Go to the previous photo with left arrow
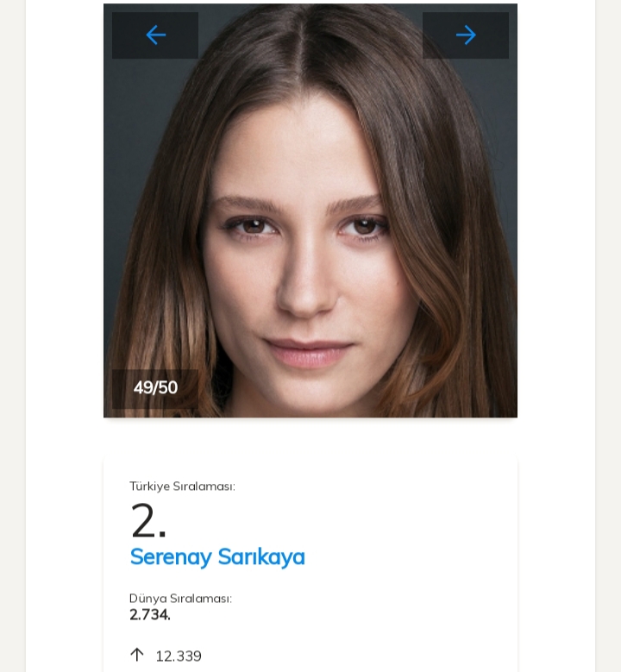Screen dimensions: 621x672 click(155, 35)
